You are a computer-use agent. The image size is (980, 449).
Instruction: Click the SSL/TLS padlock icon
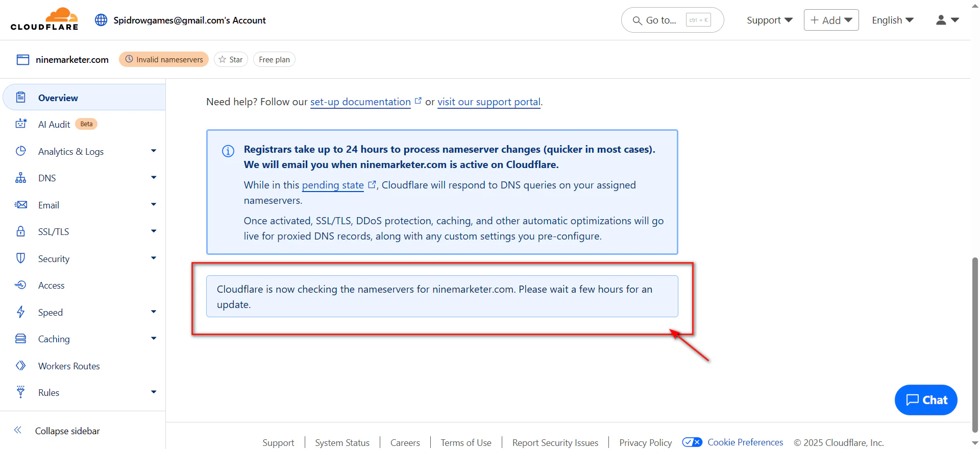(x=21, y=231)
